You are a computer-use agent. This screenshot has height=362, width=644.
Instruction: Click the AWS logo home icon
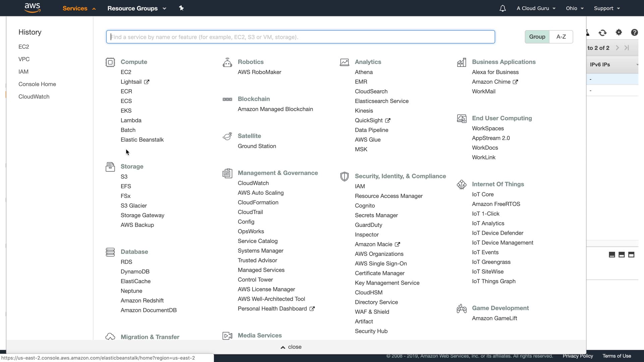pos(33,8)
